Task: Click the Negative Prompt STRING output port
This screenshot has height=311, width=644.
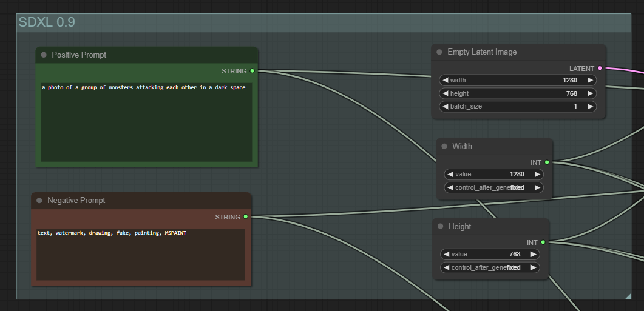Action: pyautogui.click(x=246, y=216)
